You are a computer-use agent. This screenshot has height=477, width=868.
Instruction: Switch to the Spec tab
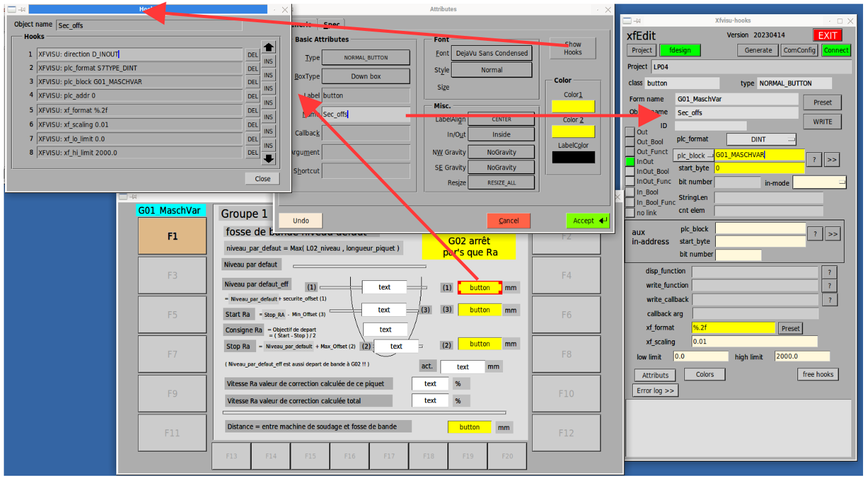click(x=331, y=25)
